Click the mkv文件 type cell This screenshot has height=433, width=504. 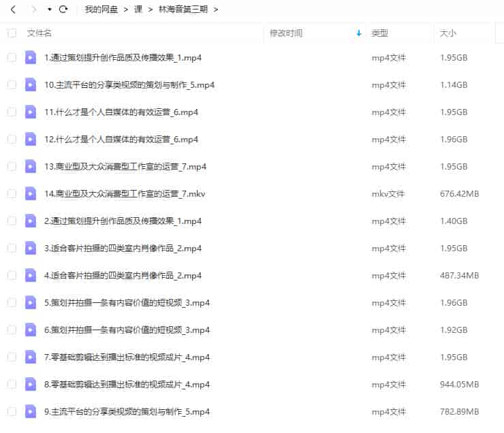coord(388,194)
